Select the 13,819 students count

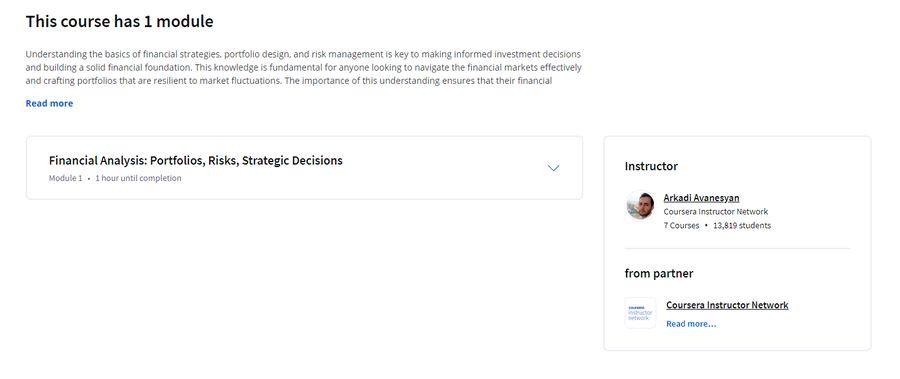742,226
